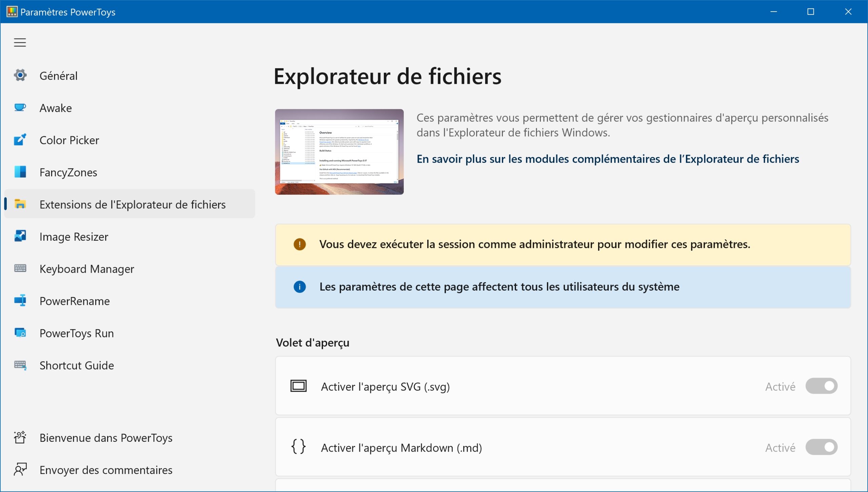Screen dimensions: 868x492
Task: Click the Général gear icon
Action: (20, 75)
